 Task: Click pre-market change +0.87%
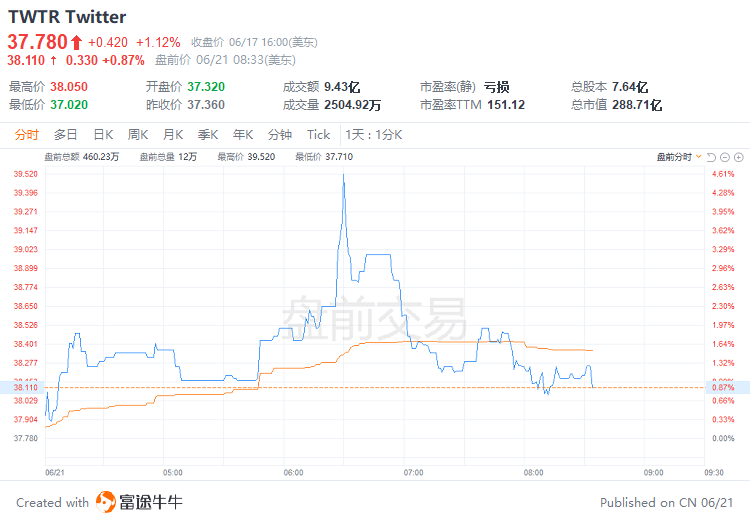pos(124,60)
